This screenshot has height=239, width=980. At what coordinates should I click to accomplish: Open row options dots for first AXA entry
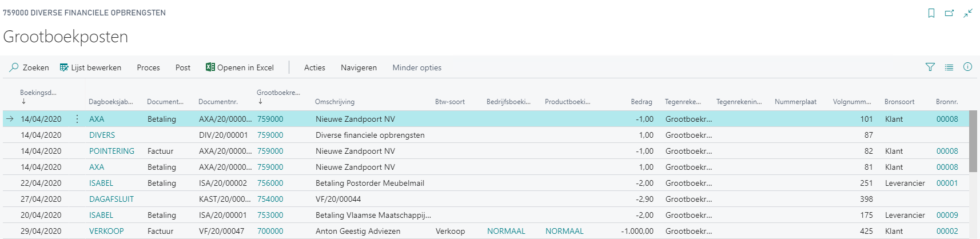[77, 119]
